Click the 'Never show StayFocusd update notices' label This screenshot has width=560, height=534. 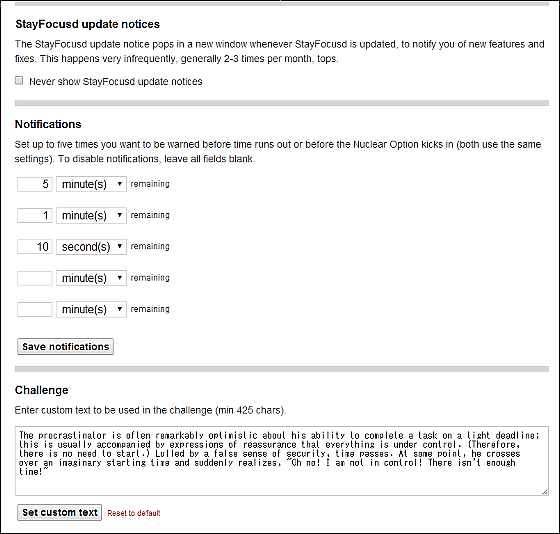116,82
